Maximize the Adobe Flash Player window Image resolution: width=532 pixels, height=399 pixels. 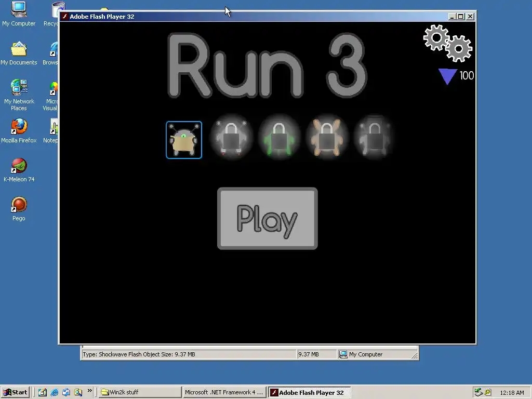point(460,16)
